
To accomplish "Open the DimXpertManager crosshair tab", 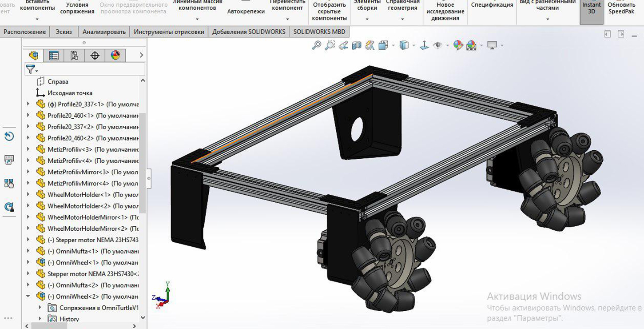I will point(95,56).
